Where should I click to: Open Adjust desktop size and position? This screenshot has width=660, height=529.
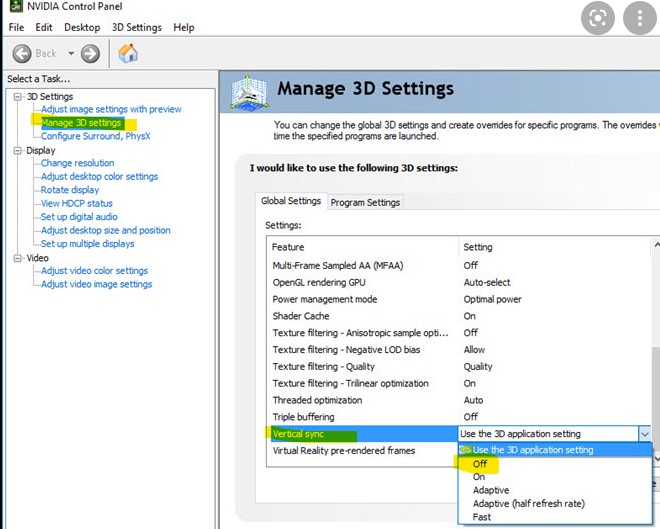coord(106,230)
